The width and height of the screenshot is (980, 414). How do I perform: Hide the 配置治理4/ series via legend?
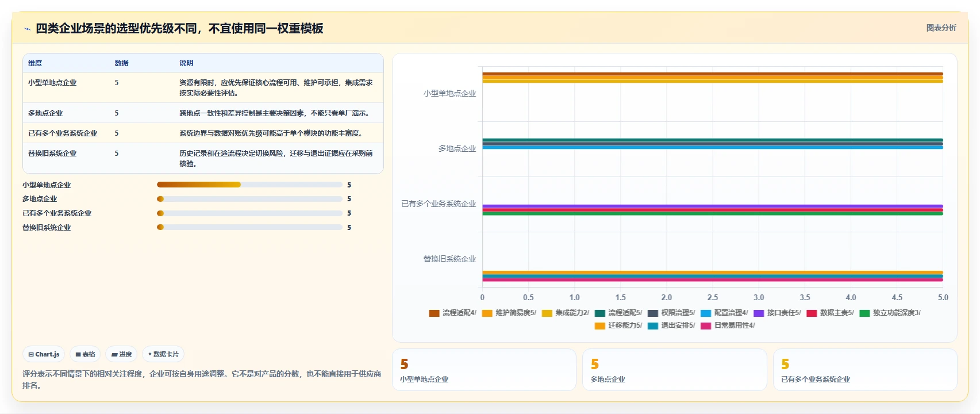(724, 313)
